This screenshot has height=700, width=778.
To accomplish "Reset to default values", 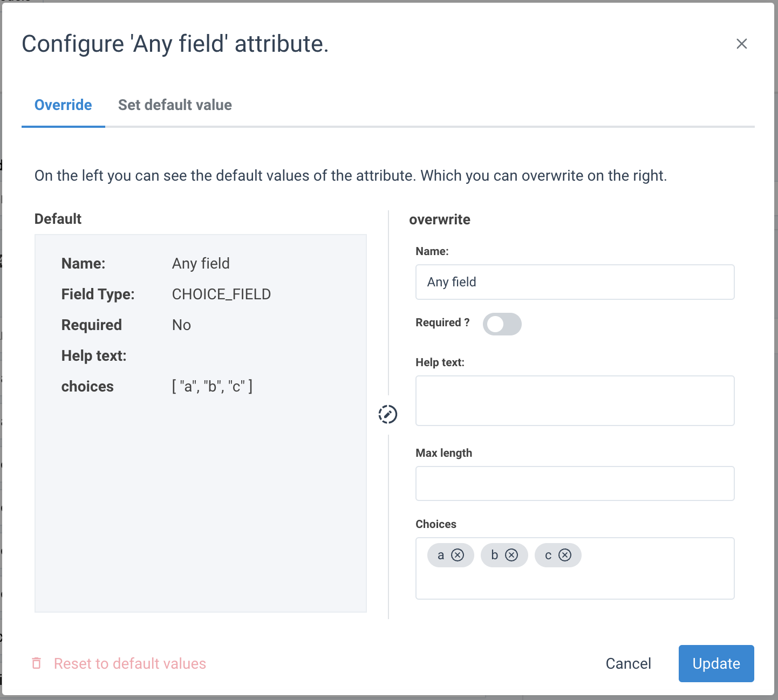I will click(x=129, y=663).
